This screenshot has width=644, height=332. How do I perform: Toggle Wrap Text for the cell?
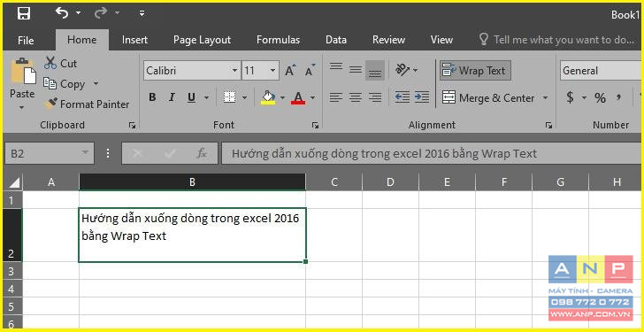click(x=475, y=71)
